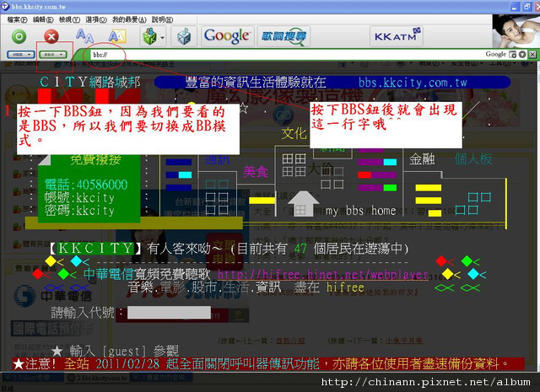Click the 帳號:kkcity account text
540x392 pixels.
(x=79, y=198)
